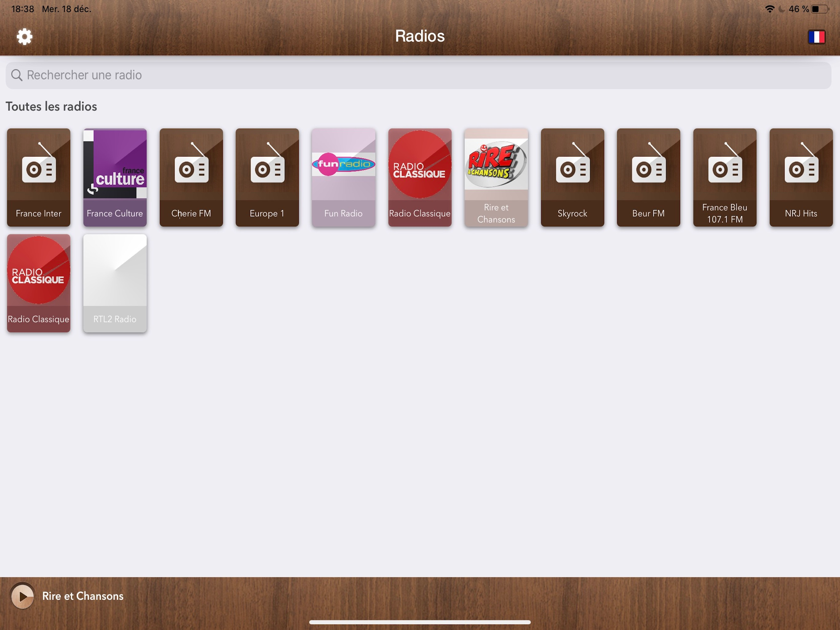
Task: Play the Cherie FM station
Action: [x=191, y=177]
